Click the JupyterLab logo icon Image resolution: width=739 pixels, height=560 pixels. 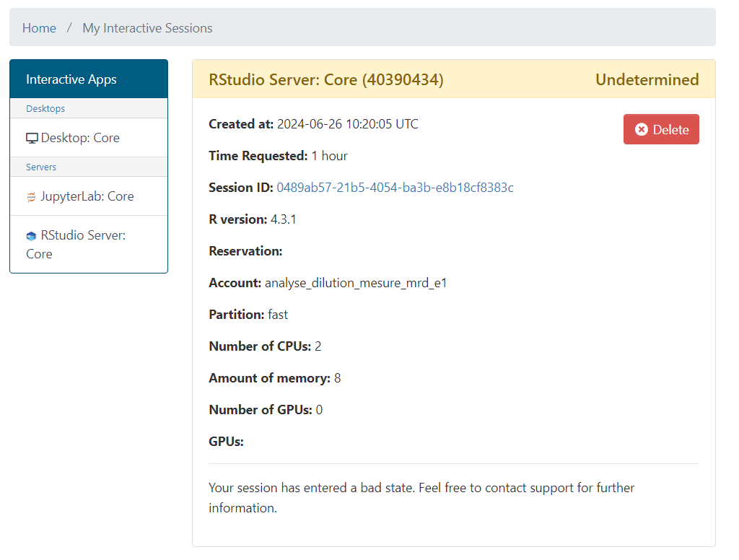pos(31,197)
